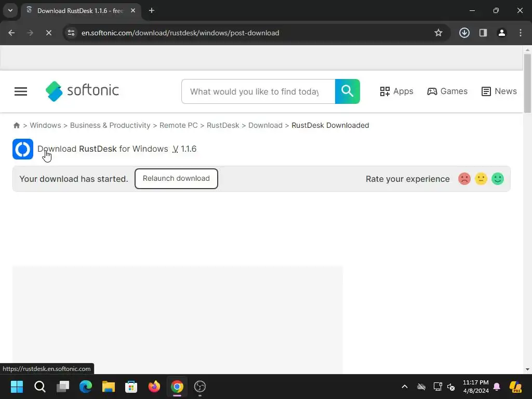
Task: Open the Download breadcrumb link
Action: tap(265, 125)
